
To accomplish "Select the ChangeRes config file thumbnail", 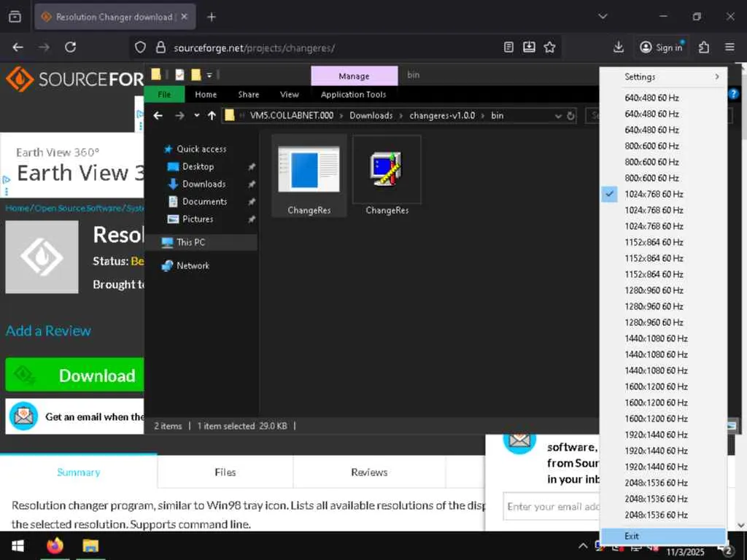I will click(309, 176).
